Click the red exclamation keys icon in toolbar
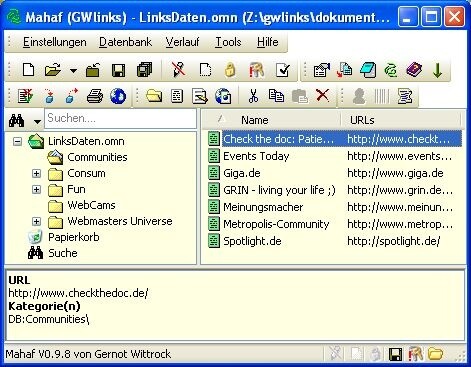Screen dimensions: 471x367 pyautogui.click(x=256, y=70)
